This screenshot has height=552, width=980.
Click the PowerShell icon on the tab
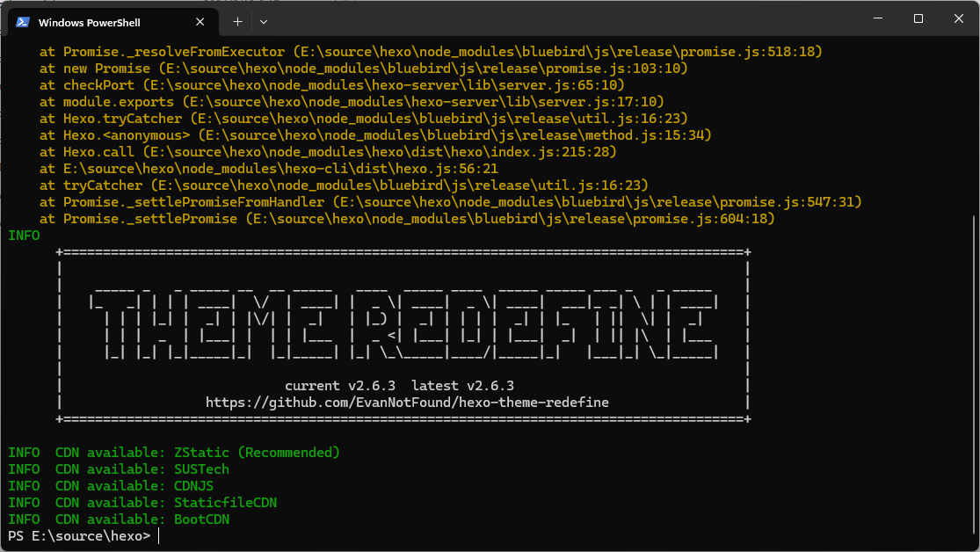[x=23, y=22]
